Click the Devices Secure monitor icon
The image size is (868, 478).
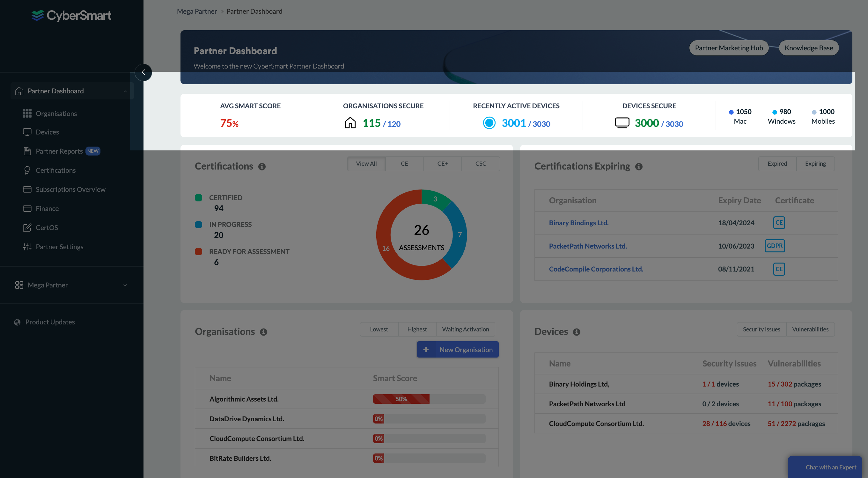[x=622, y=123]
